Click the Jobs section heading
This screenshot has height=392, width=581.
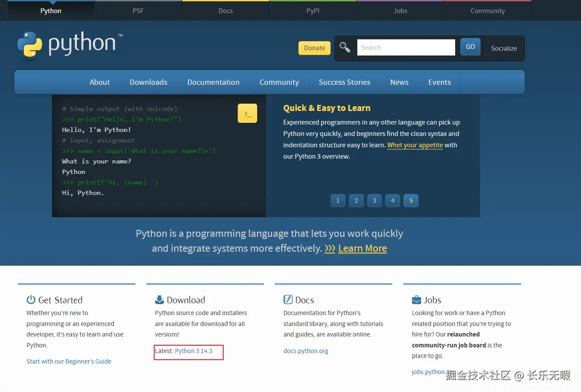pos(432,300)
